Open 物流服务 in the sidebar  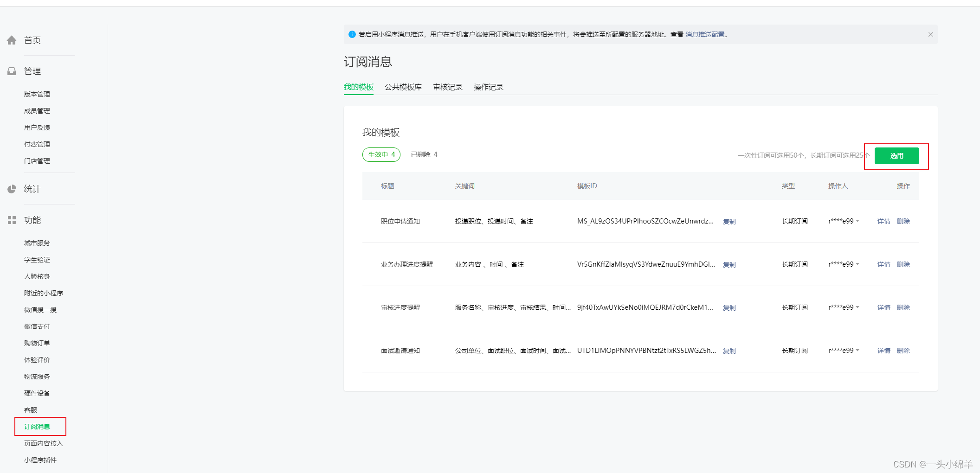click(37, 377)
